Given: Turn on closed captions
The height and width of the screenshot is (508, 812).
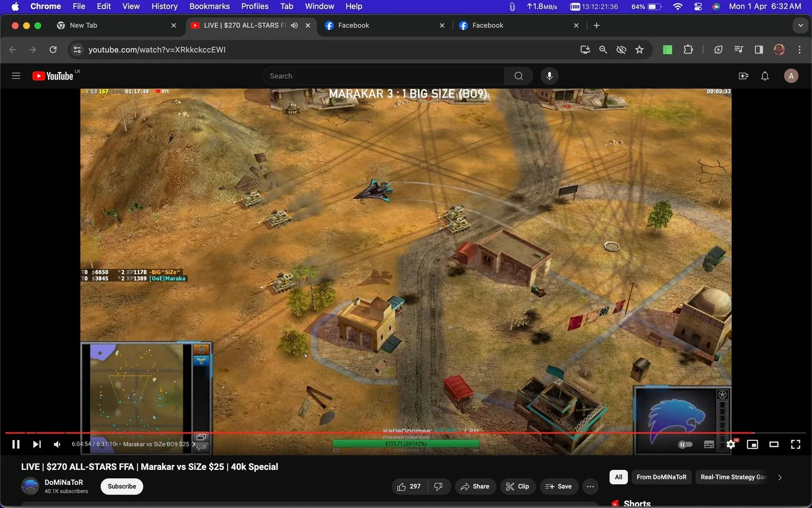Looking at the screenshot, I should [x=709, y=444].
